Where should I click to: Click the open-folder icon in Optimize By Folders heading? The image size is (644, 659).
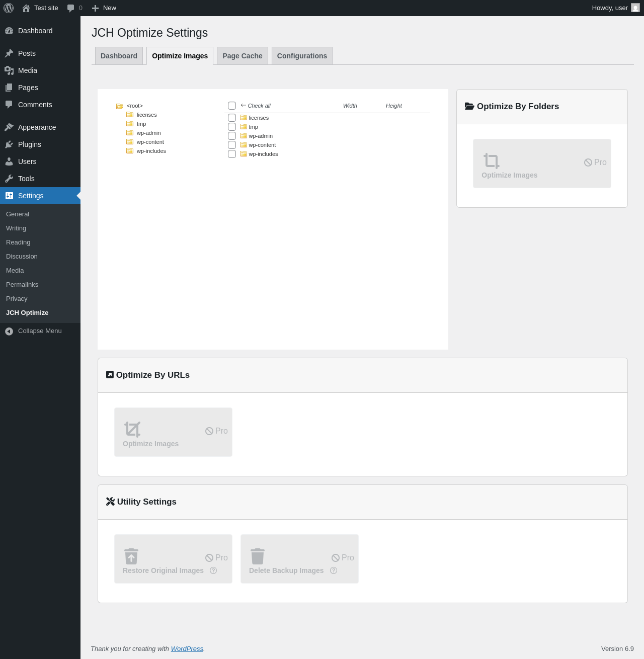coord(469,106)
